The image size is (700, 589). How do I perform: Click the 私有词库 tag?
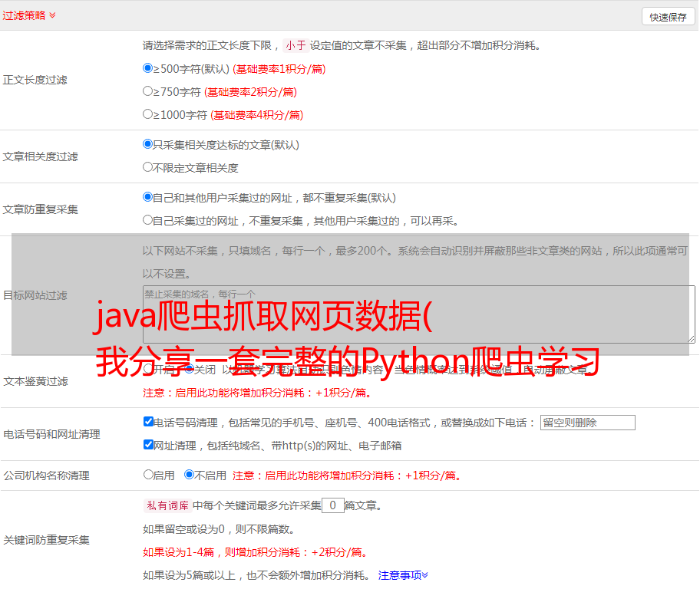pos(168,505)
